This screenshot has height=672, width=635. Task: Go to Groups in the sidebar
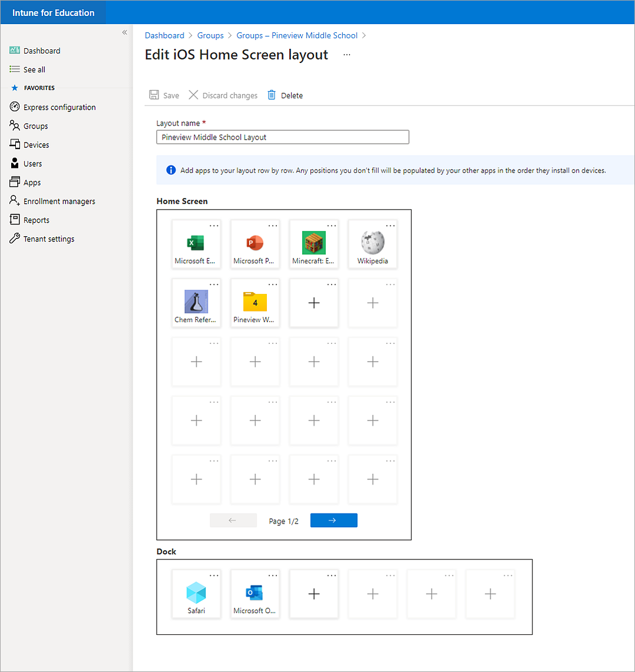[35, 126]
